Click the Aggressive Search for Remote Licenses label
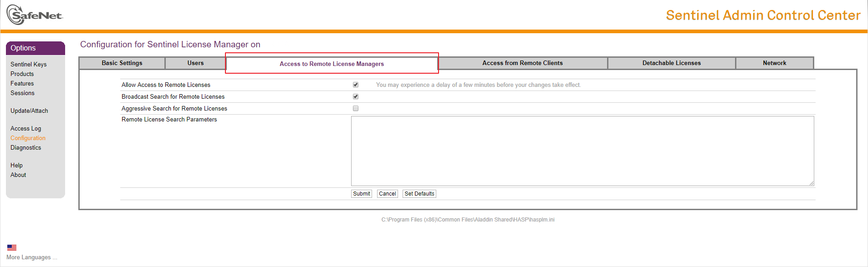Viewport: 868px width, 267px height. point(174,109)
